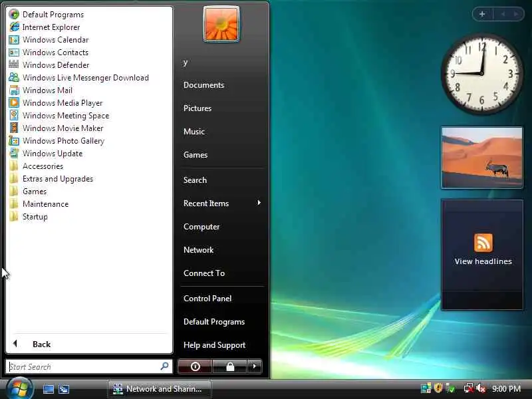
Task: Click the user account flower picture
Action: click(221, 25)
